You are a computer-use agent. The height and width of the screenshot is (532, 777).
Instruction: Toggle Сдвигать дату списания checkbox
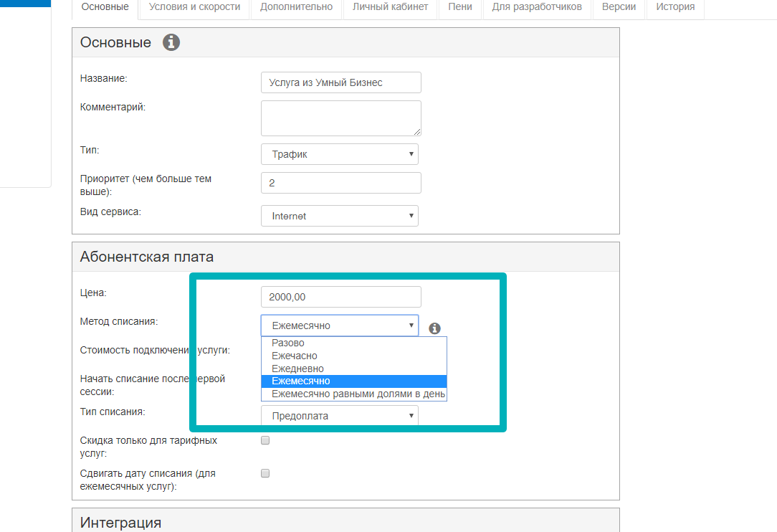pos(265,473)
